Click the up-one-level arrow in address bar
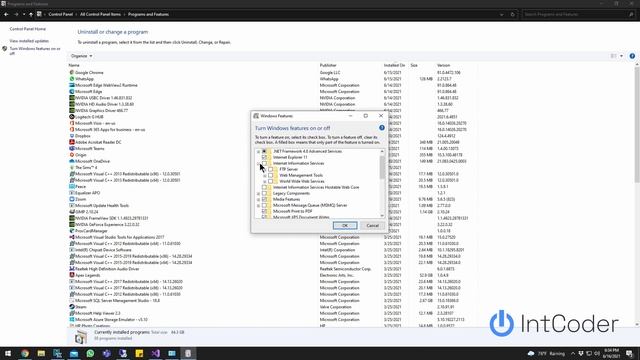640x360 pixels. point(31,14)
